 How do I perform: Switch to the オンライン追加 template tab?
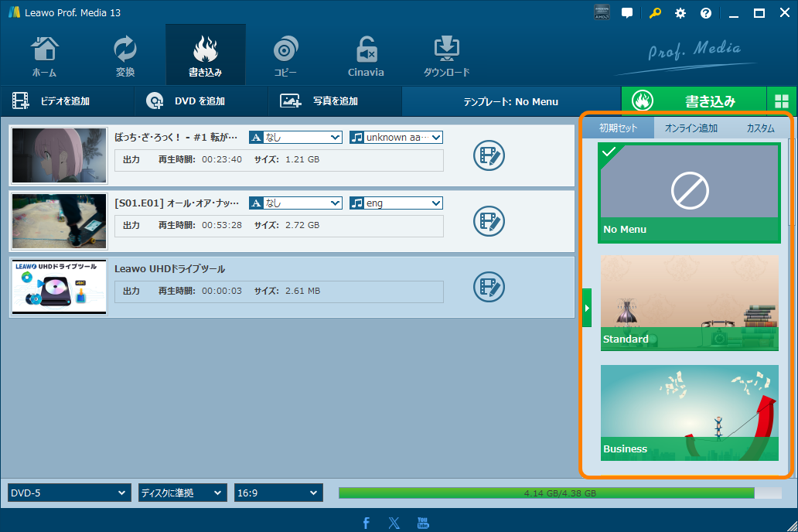point(691,128)
